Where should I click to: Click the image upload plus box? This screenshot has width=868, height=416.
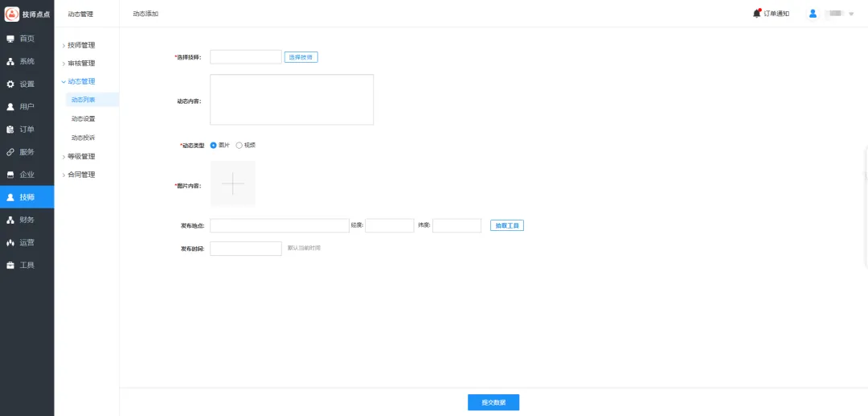click(x=232, y=184)
